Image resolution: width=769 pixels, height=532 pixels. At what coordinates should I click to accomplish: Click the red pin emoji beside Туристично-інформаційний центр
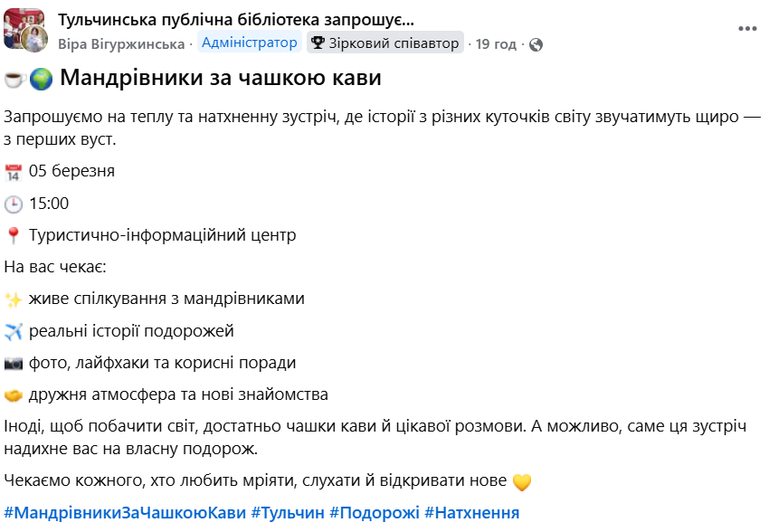[14, 236]
